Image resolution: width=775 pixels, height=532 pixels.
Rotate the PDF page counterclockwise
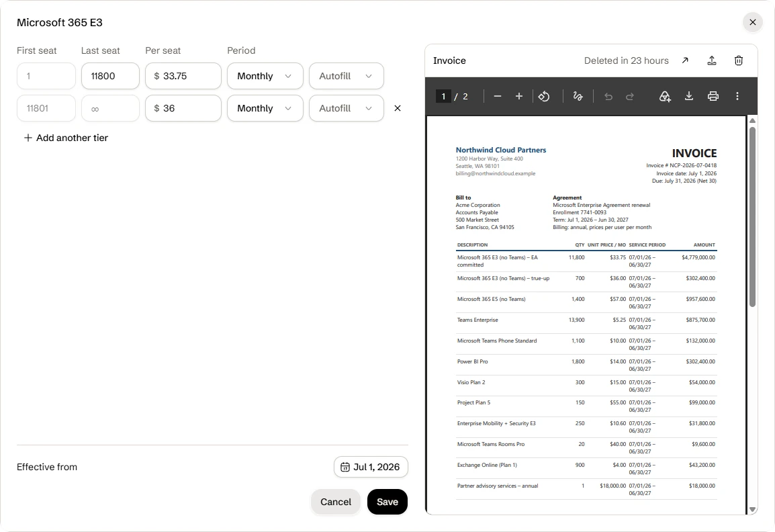pos(544,97)
